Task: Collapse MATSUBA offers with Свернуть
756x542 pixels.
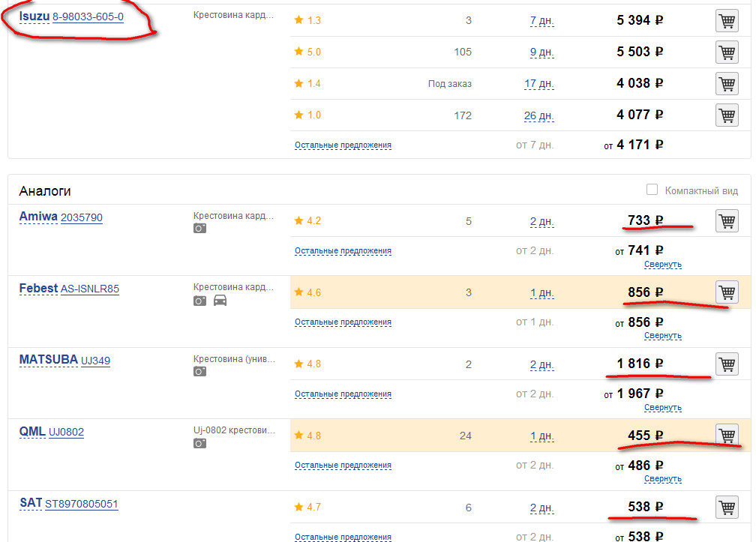Action: (x=663, y=408)
